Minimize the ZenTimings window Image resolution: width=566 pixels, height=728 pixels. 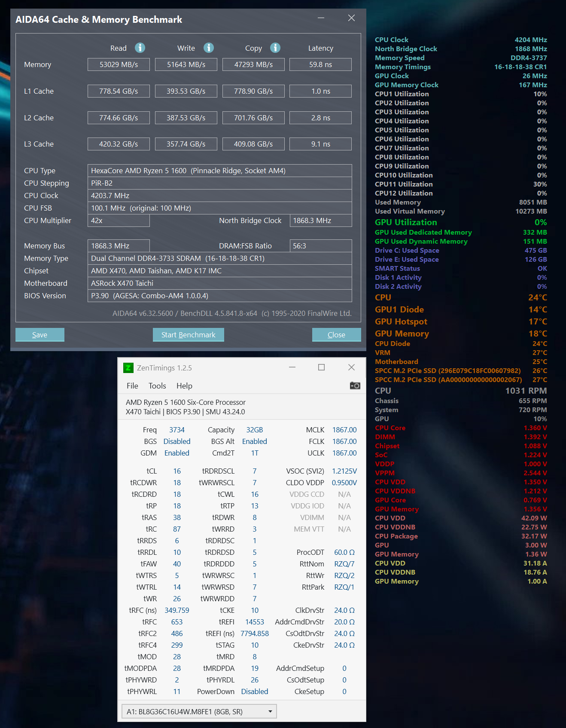pyautogui.click(x=292, y=367)
